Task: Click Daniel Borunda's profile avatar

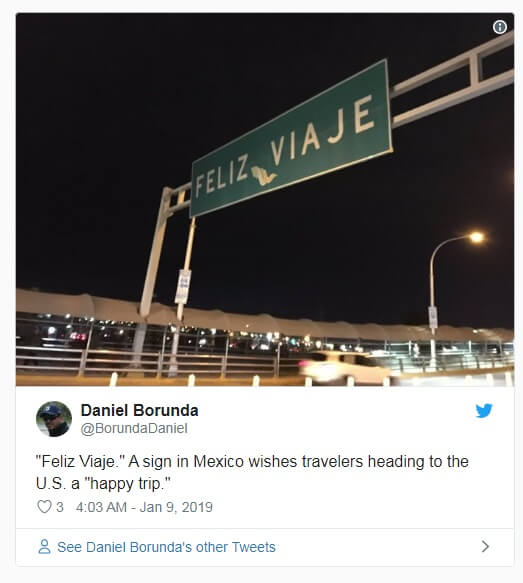Action: (54, 419)
